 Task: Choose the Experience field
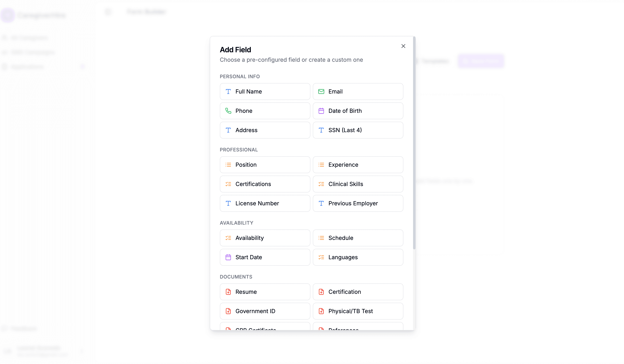(x=358, y=165)
